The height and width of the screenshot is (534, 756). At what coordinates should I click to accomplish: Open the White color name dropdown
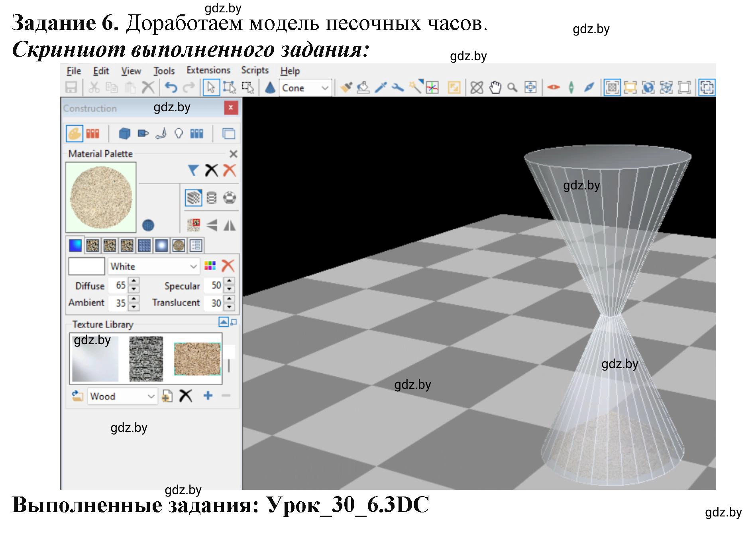pyautogui.click(x=153, y=266)
